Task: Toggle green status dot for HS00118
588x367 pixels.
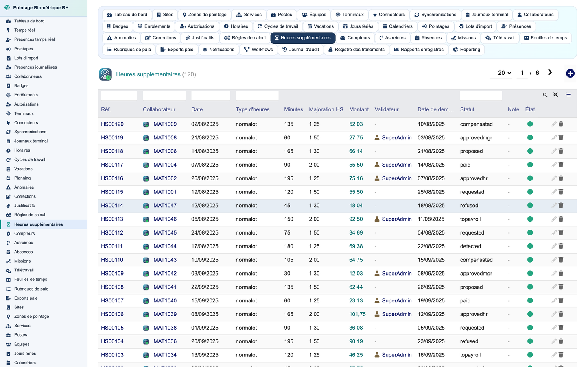Action: (x=530, y=151)
